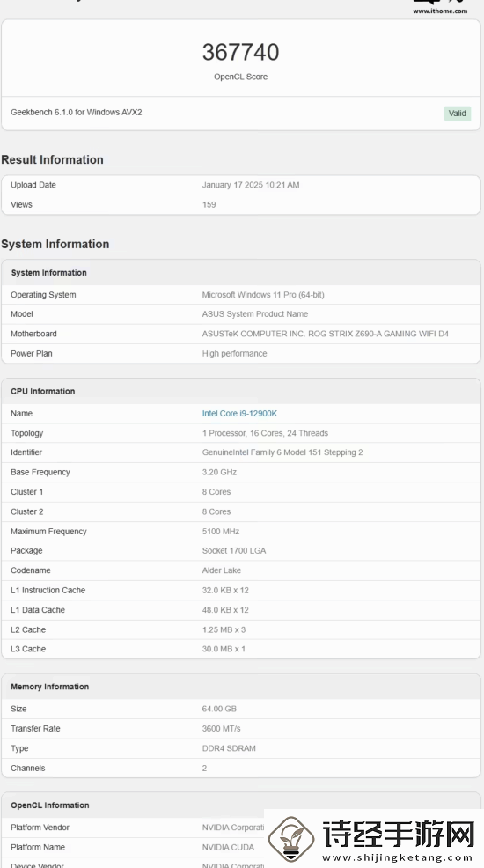484x868 pixels.
Task: Click the OpenCL Score label
Action: [240, 77]
